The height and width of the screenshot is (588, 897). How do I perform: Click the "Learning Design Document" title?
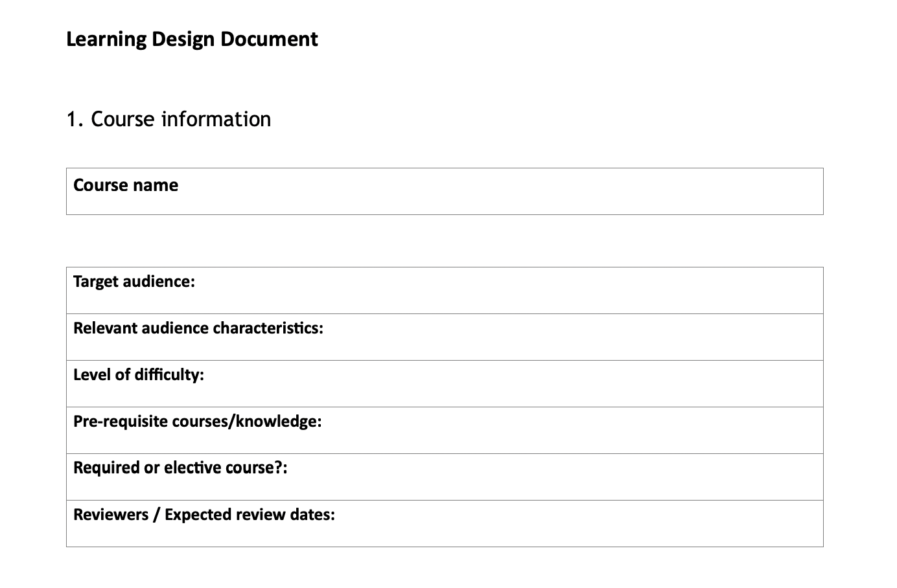point(192,40)
